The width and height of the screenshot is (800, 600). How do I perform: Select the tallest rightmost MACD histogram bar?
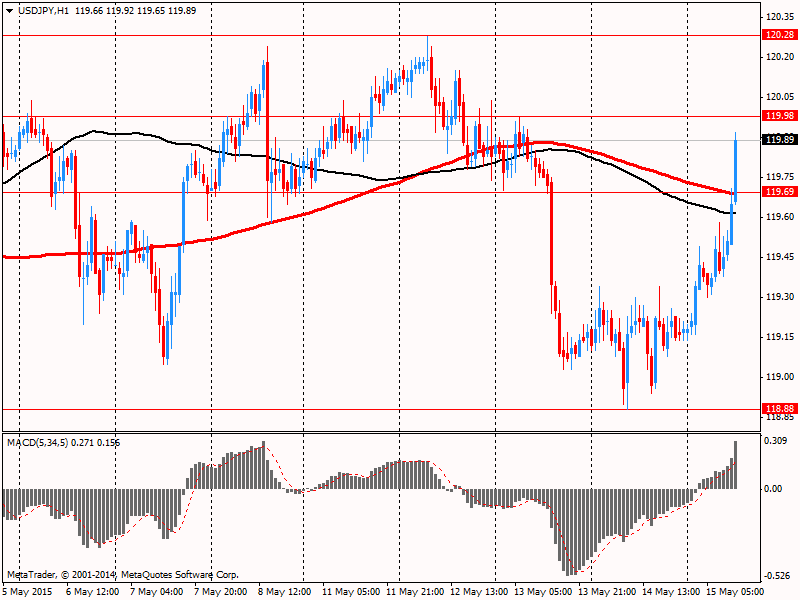(736, 465)
